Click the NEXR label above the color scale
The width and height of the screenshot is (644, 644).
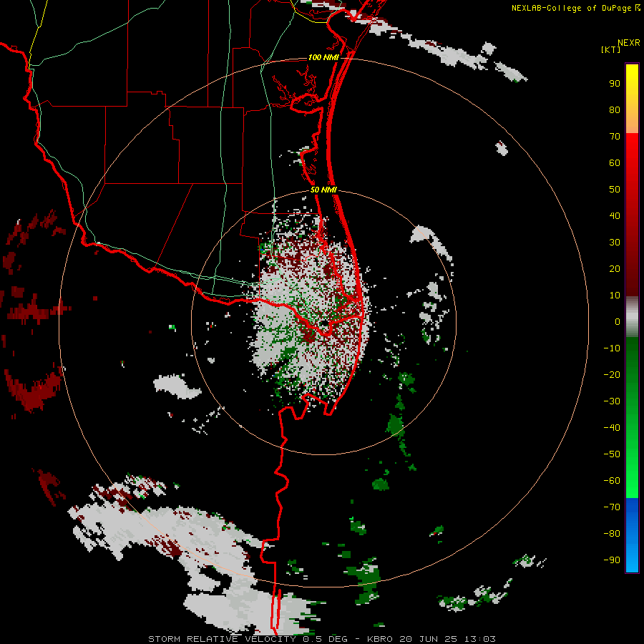tap(629, 43)
